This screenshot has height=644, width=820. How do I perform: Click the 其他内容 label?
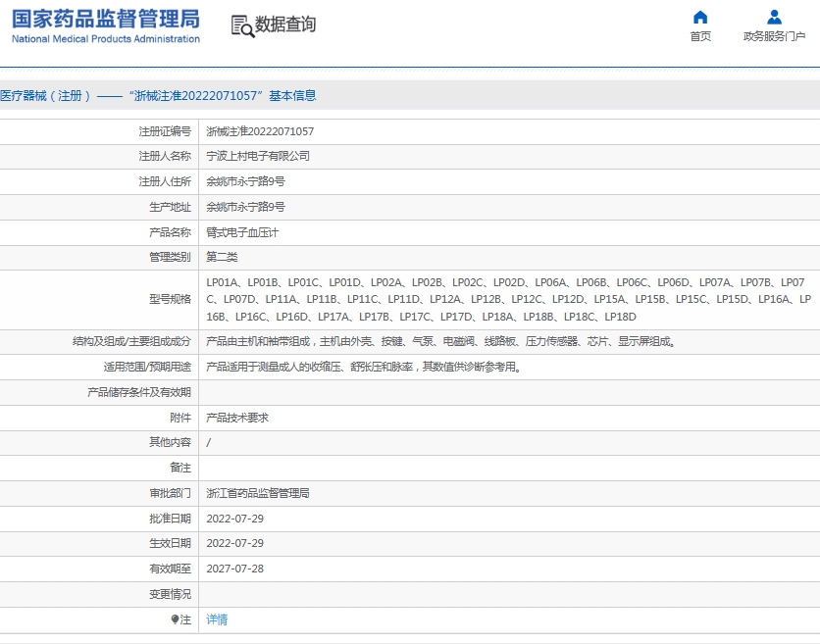coord(170,443)
